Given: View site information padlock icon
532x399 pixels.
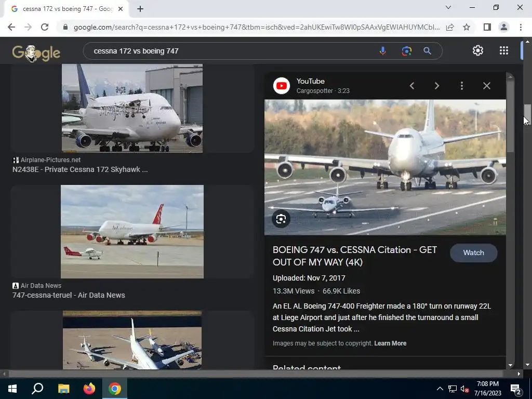Looking at the screenshot, I should pos(65,27).
